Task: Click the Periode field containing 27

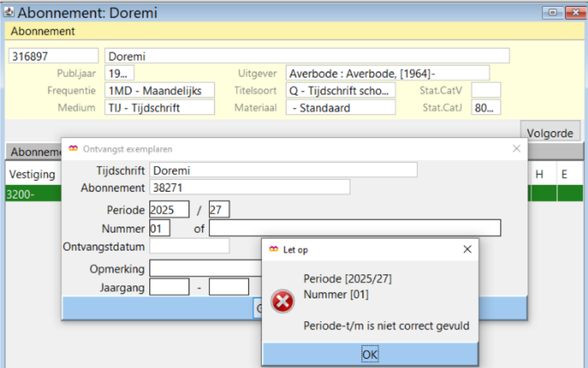Action: point(219,209)
